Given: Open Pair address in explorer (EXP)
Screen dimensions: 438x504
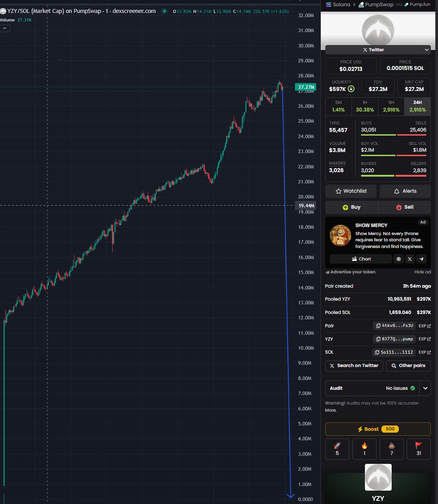Looking at the screenshot, I should (425, 326).
